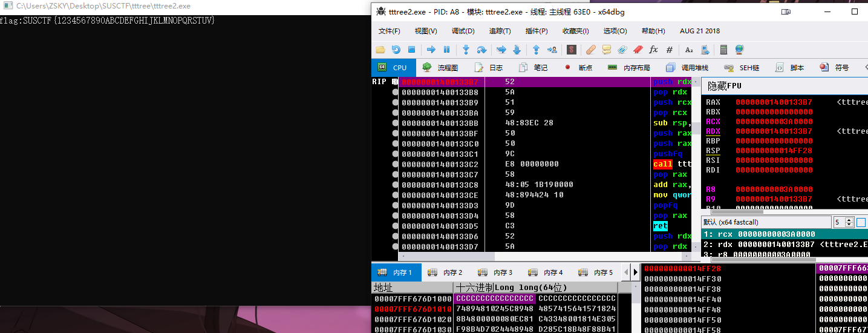Tick the checkbox beside the argument count

coord(861,222)
